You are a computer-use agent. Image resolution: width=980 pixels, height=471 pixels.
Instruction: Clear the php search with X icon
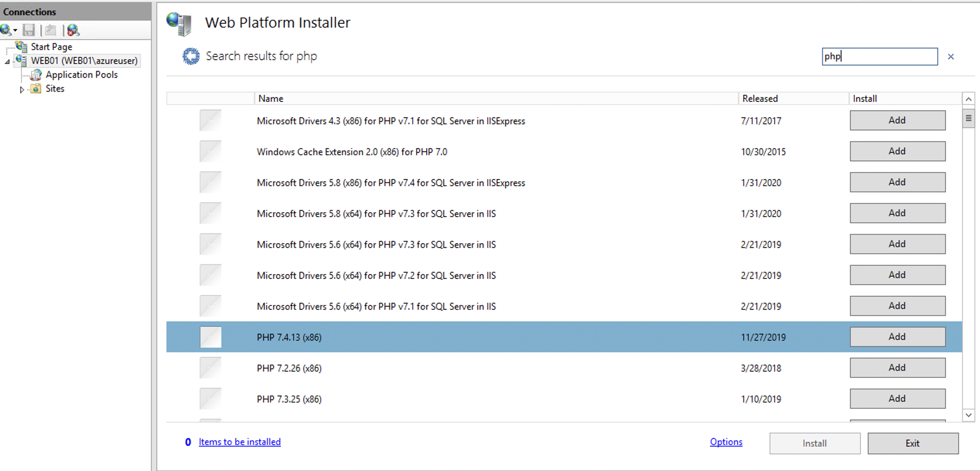(x=951, y=57)
